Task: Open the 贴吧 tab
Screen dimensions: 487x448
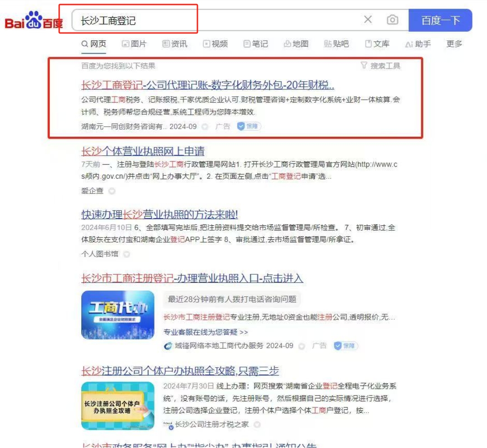Action: point(337,44)
